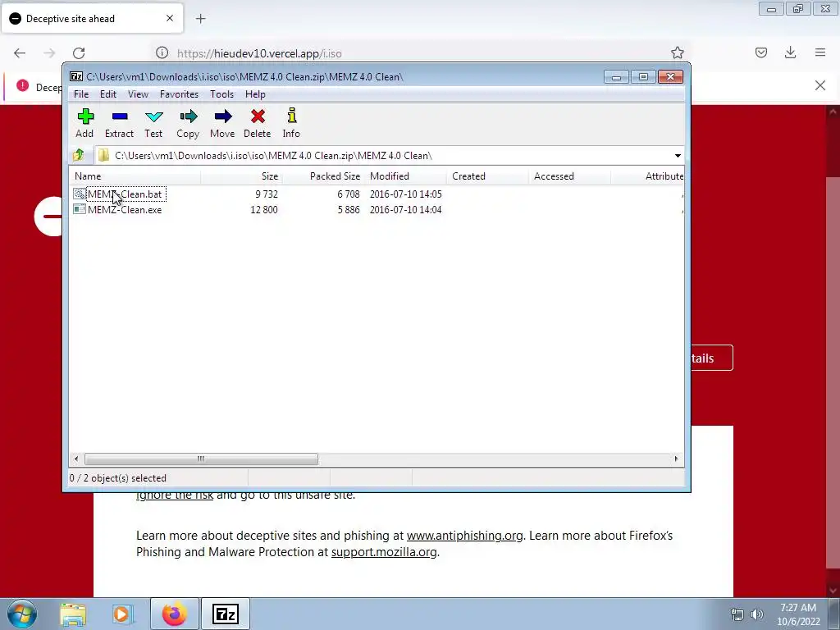Sort by the Modified column header
The image size is (840, 630).
pos(405,176)
